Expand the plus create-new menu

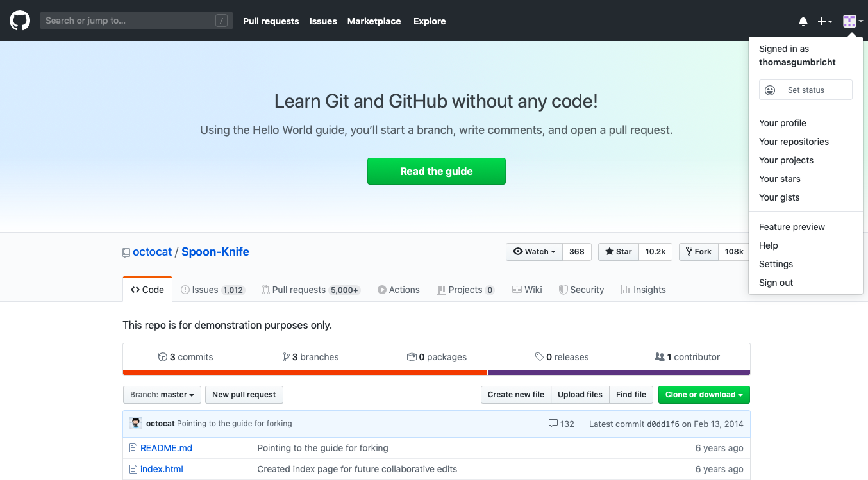(824, 21)
